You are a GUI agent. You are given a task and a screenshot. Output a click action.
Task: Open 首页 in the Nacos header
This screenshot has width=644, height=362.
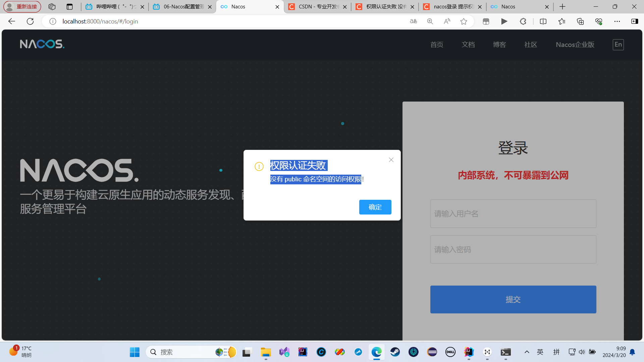pyautogui.click(x=437, y=45)
